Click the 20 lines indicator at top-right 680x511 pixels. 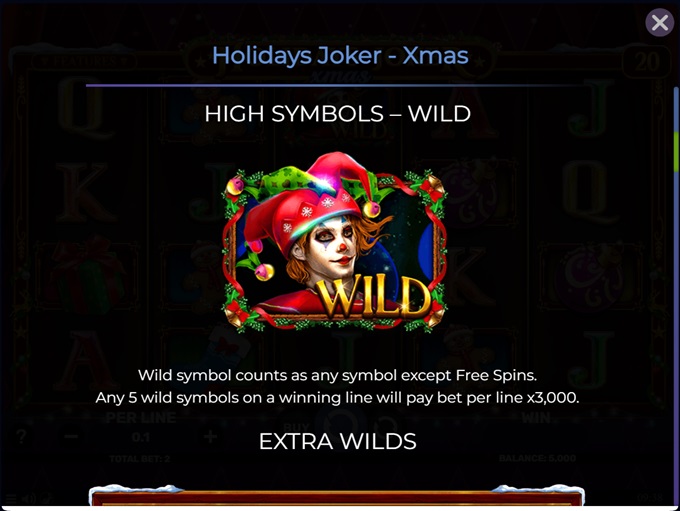coord(647,62)
